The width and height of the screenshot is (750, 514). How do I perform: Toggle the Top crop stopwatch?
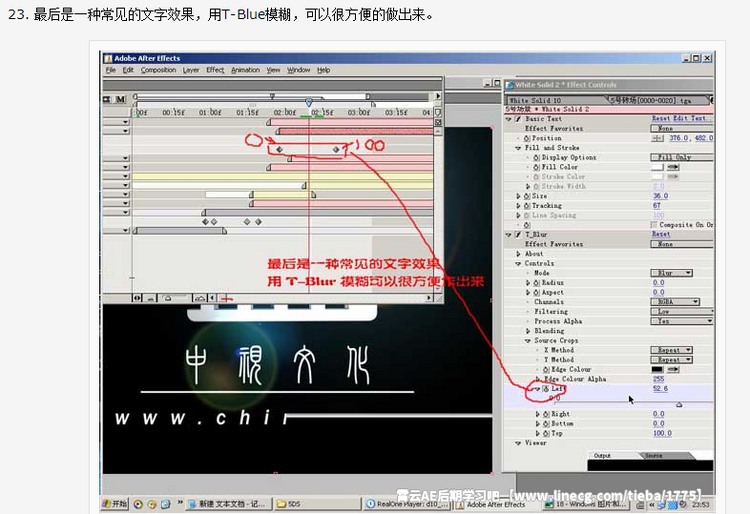click(x=546, y=433)
